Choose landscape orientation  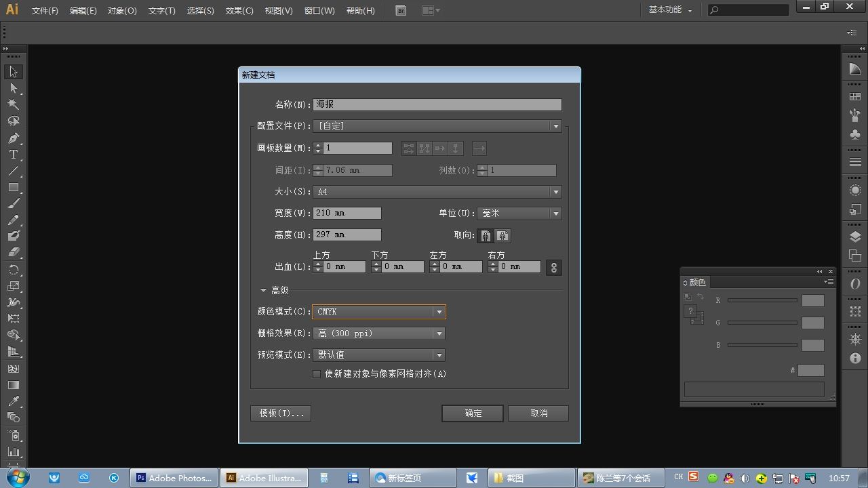click(x=502, y=235)
